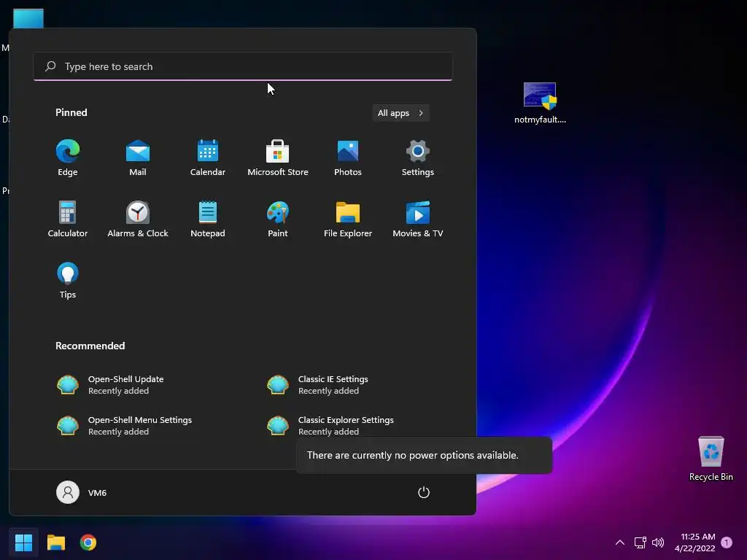
Task: Click the Pinned section heading
Action: pyautogui.click(x=71, y=112)
